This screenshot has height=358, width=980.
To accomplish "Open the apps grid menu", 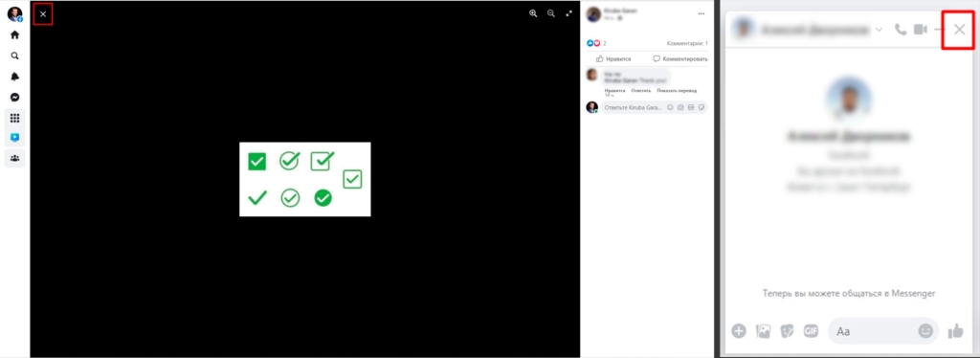I will point(15,118).
